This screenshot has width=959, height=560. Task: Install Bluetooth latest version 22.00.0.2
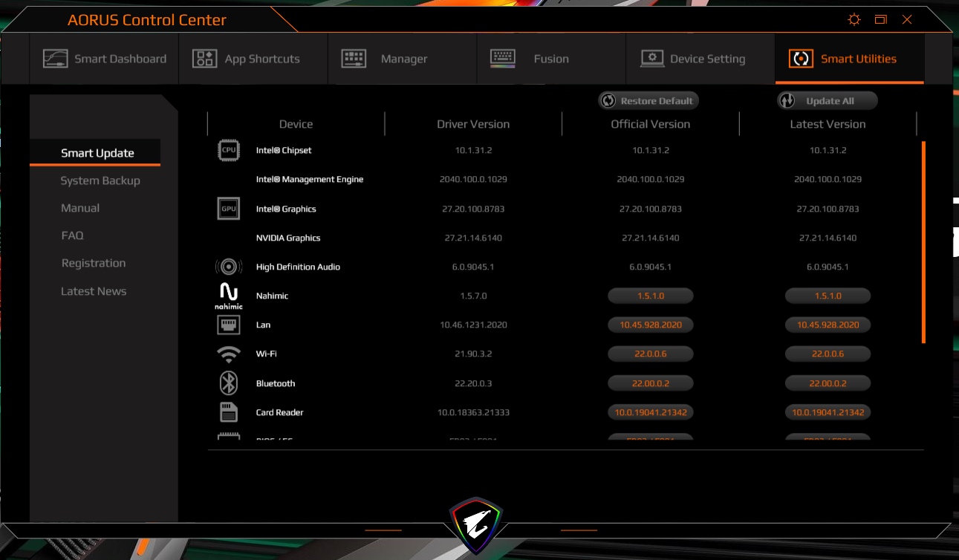(828, 383)
